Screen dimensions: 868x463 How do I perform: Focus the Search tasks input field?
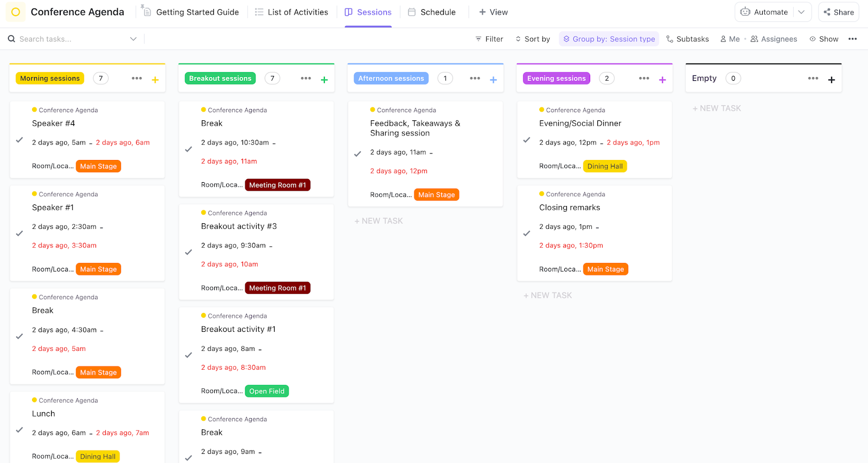(73, 39)
